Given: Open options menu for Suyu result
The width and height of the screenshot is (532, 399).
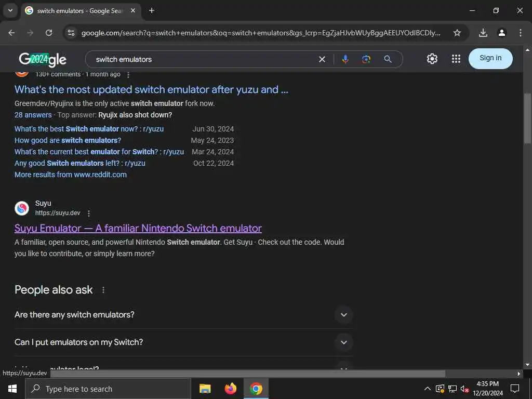Looking at the screenshot, I should (89, 214).
